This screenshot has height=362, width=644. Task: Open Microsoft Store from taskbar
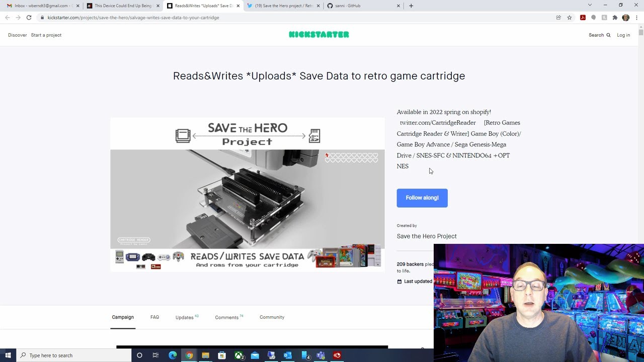click(222, 355)
